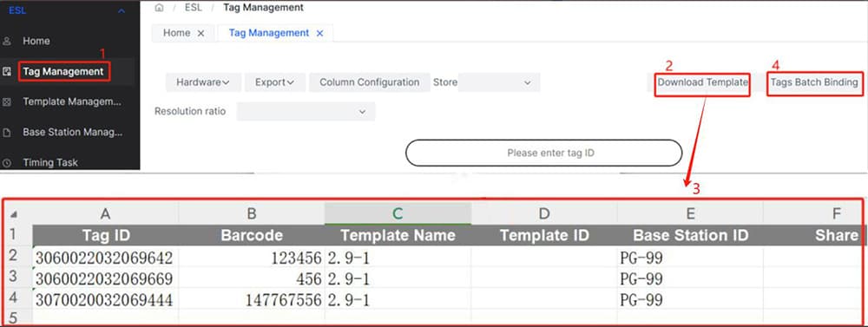Image resolution: width=868 pixels, height=327 pixels.
Task: Open Template Management in the sidebar
Action: (x=72, y=101)
